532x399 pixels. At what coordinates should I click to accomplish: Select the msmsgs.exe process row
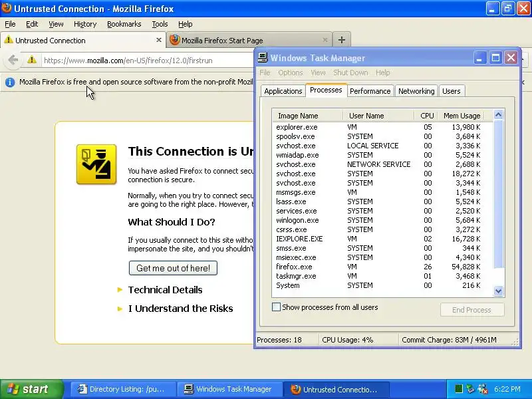383,192
